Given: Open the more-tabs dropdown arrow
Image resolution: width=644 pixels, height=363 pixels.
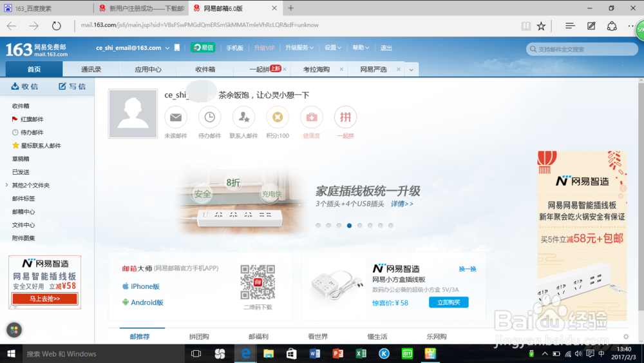Looking at the screenshot, I should point(411,70).
